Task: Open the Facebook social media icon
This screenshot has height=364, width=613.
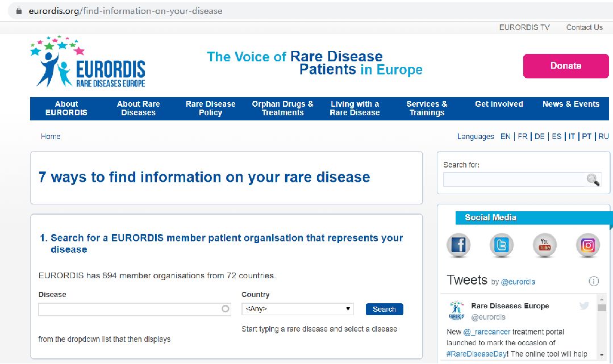Action: coord(458,245)
